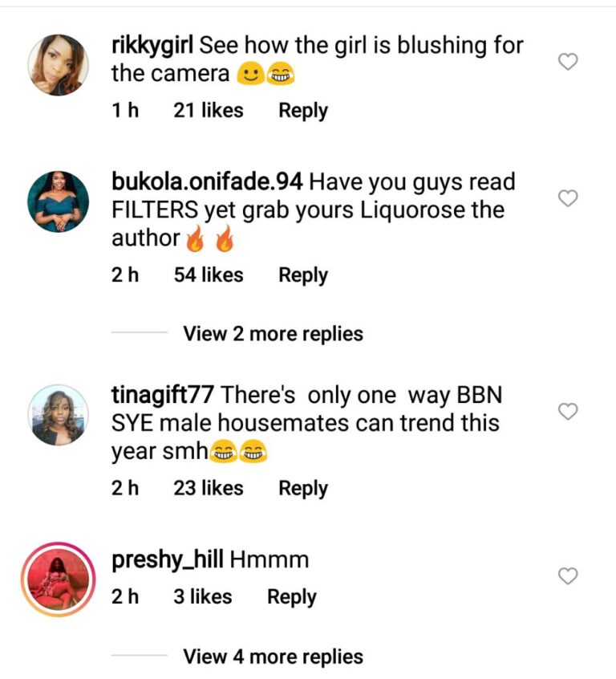Expand View 2 more replies
Image resolution: width=616 pixels, height=679 pixels.
(x=273, y=334)
